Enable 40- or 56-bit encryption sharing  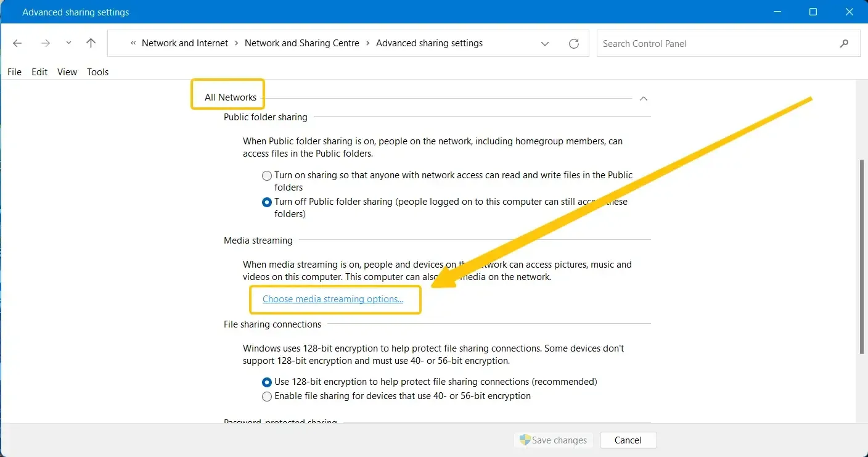click(267, 397)
